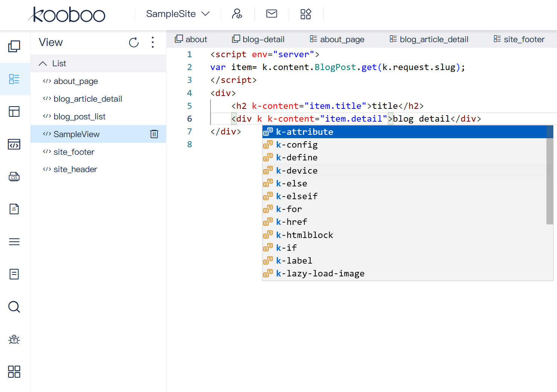Viewport: 557px width, 392px height.
Task: Choose k-lazy-load-image suggestion
Action: (404, 273)
